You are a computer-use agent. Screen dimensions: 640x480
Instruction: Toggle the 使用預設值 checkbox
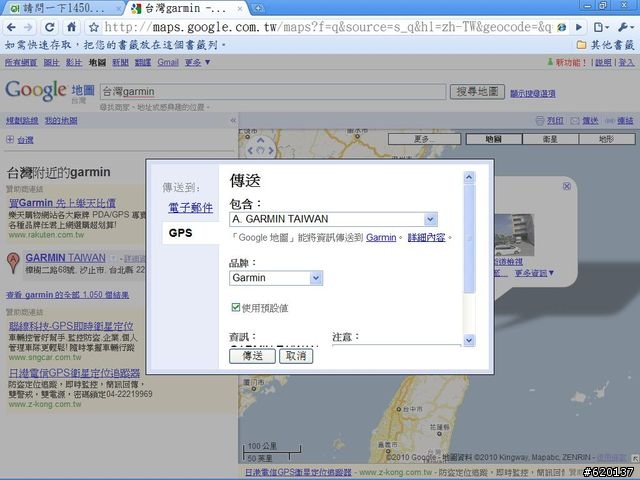(x=236, y=307)
